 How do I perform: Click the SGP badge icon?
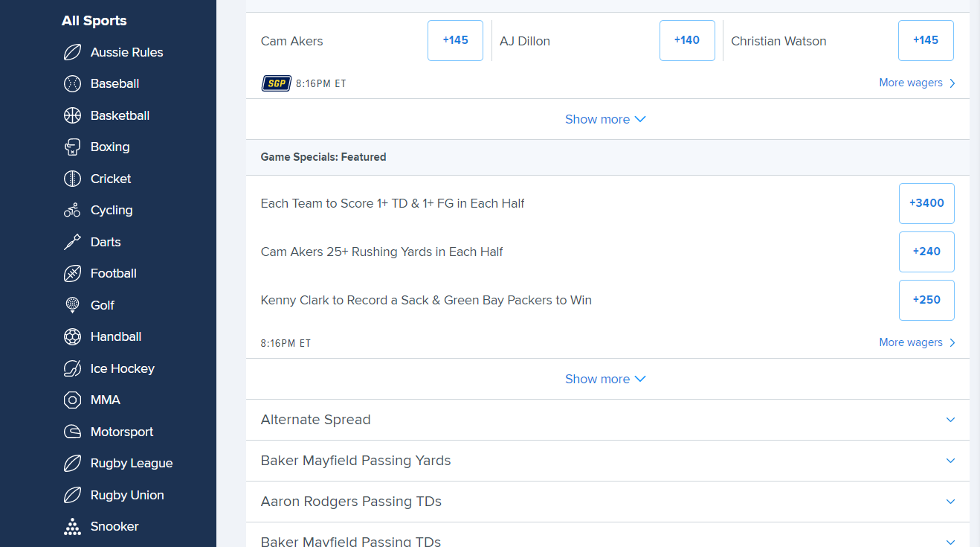(x=276, y=83)
